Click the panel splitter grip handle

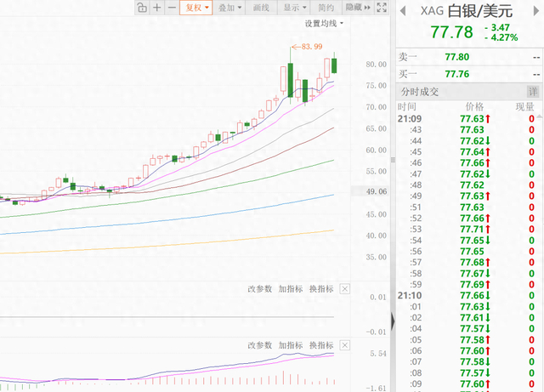(x=393, y=160)
